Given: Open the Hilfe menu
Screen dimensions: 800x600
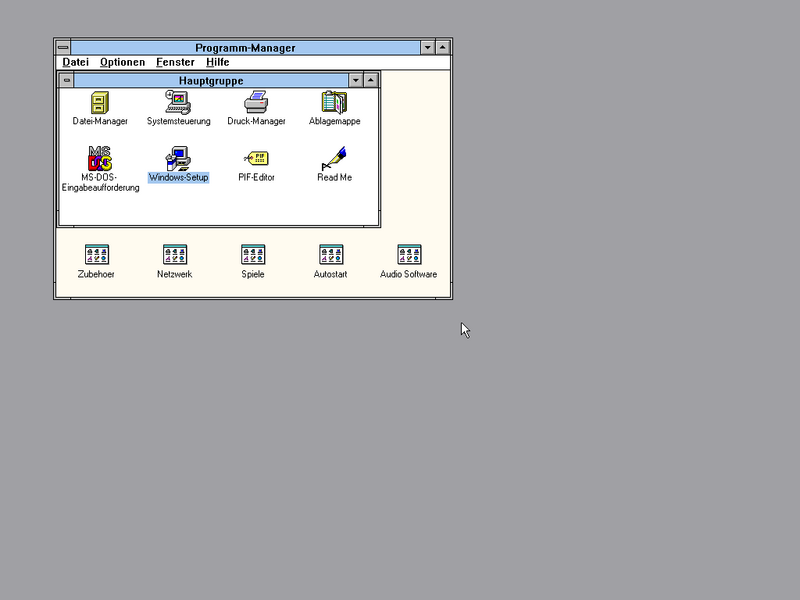Looking at the screenshot, I should (217, 62).
